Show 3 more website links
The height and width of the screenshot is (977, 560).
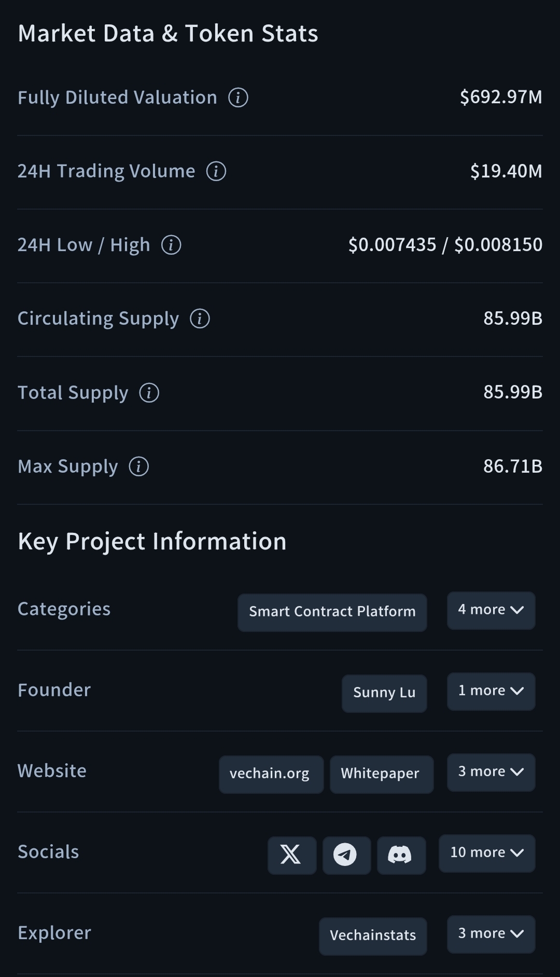(491, 772)
